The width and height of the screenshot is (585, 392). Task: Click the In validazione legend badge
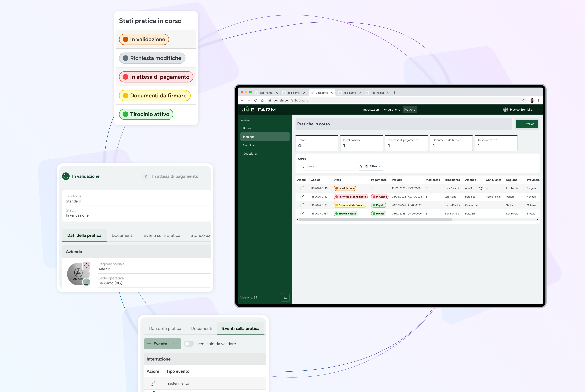[144, 40]
